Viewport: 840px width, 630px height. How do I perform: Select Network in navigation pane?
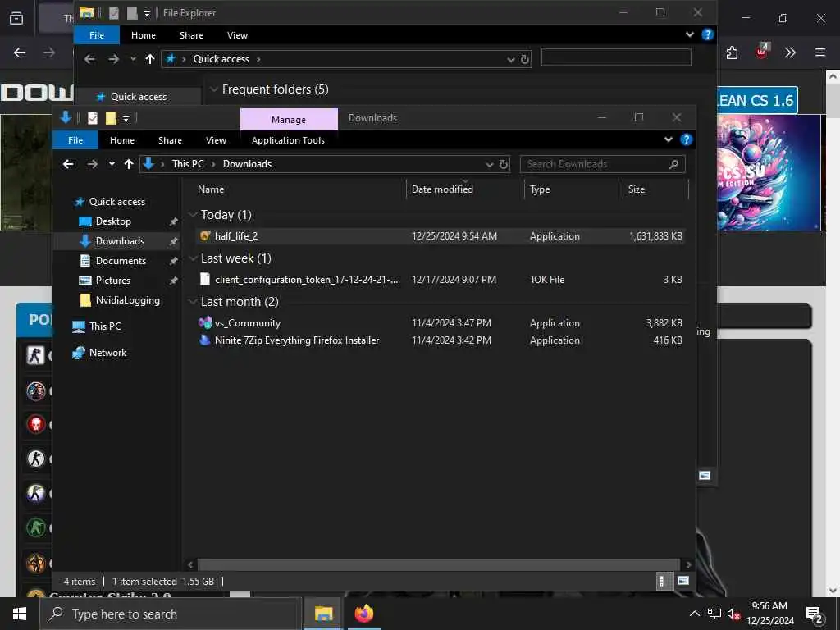pyautogui.click(x=107, y=352)
